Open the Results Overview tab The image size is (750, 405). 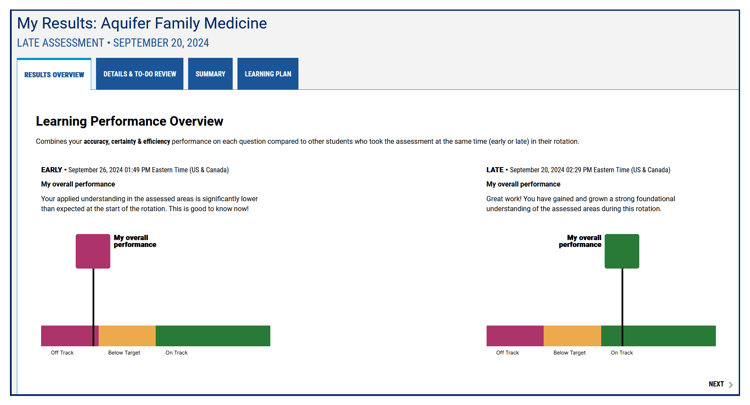[54, 74]
